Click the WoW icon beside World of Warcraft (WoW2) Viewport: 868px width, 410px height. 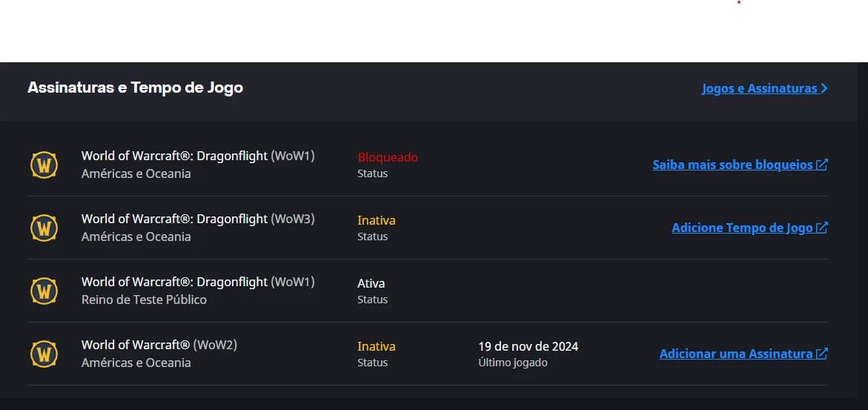tap(44, 354)
